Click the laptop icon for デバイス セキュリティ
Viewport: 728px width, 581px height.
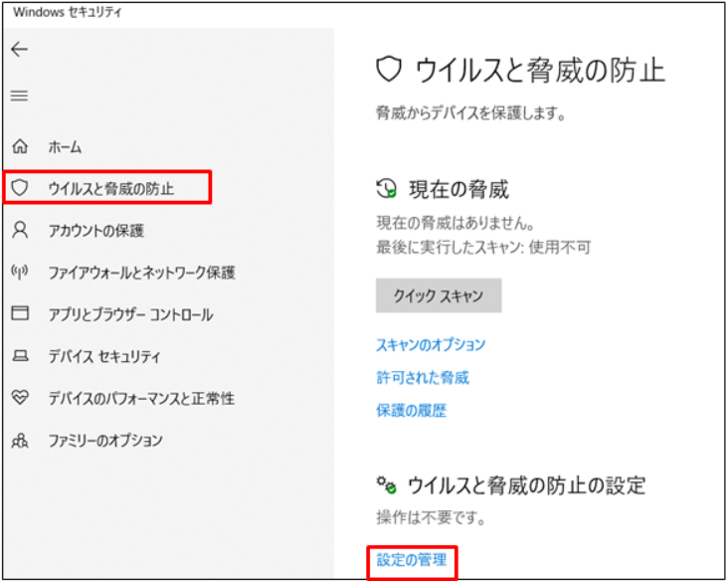(20, 356)
